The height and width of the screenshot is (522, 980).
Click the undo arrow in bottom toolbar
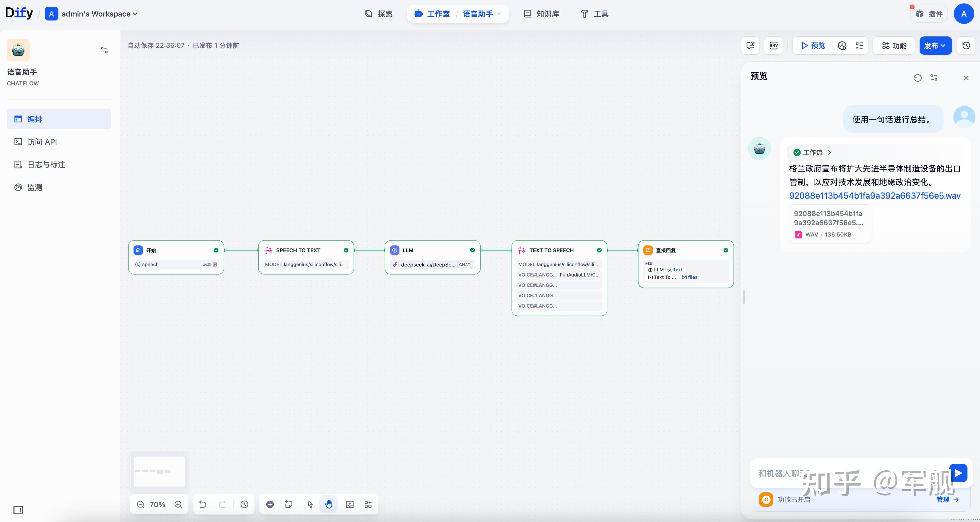[203, 505]
